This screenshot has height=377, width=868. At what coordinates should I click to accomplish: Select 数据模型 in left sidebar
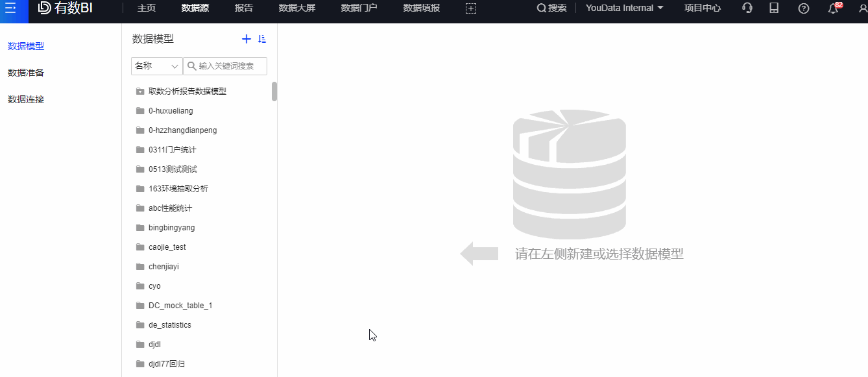click(26, 46)
